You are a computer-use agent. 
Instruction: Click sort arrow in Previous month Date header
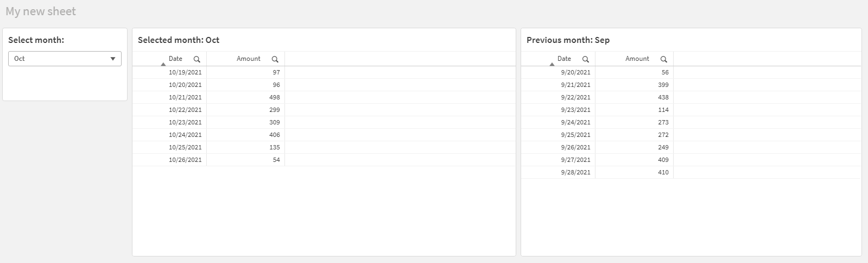[552, 64]
